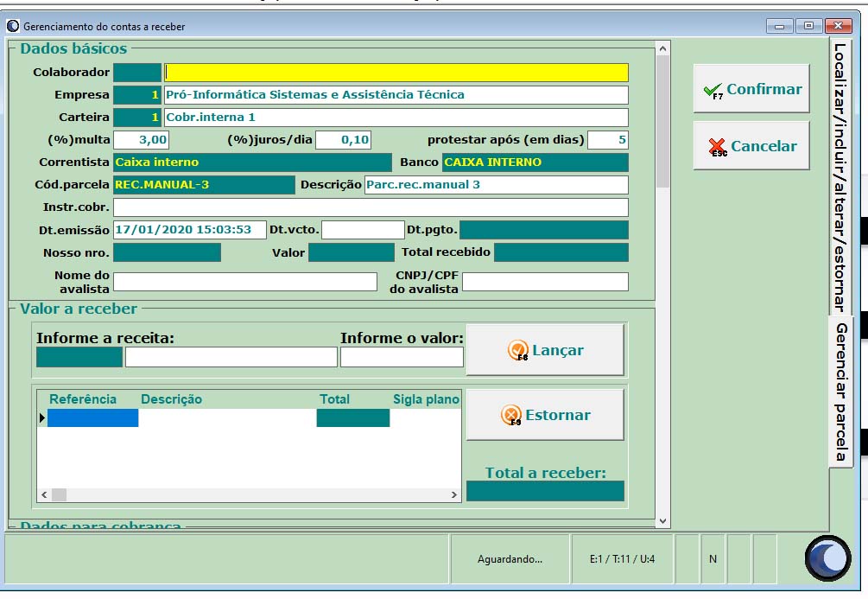
Task: Click the Cancelar button
Action: (751, 146)
